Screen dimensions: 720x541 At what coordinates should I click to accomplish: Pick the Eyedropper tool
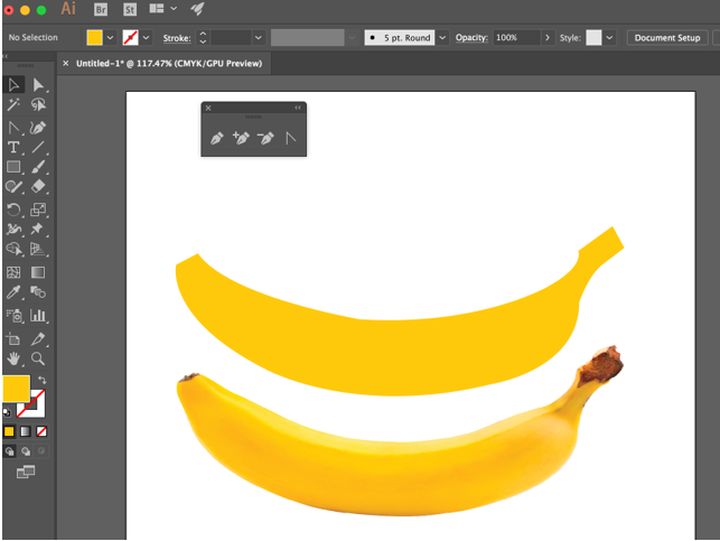[14, 292]
